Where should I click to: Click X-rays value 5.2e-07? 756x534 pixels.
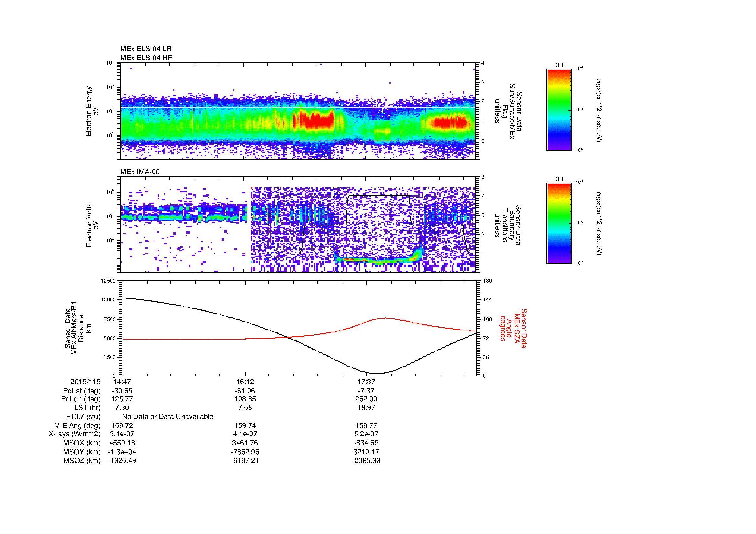click(x=366, y=434)
